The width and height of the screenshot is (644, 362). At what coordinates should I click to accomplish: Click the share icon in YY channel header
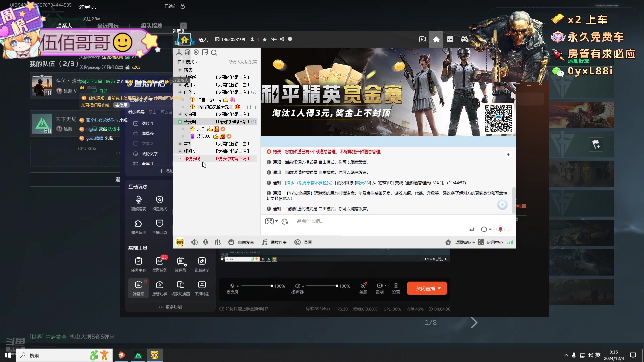[282, 39]
